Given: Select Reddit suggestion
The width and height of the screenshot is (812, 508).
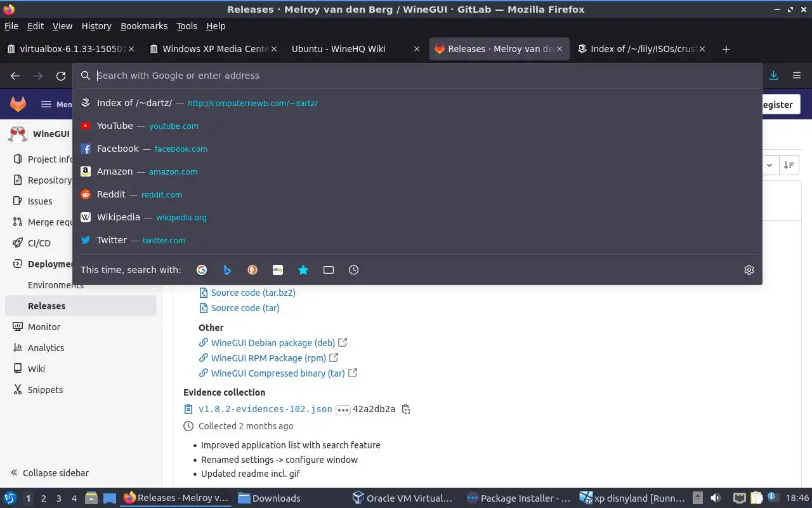Looking at the screenshot, I should (417, 194).
